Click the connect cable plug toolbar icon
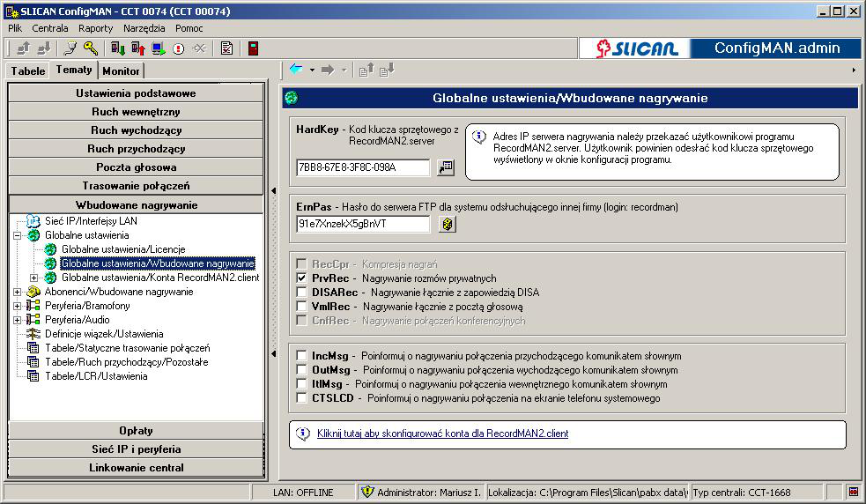The width and height of the screenshot is (866, 504). (70, 48)
